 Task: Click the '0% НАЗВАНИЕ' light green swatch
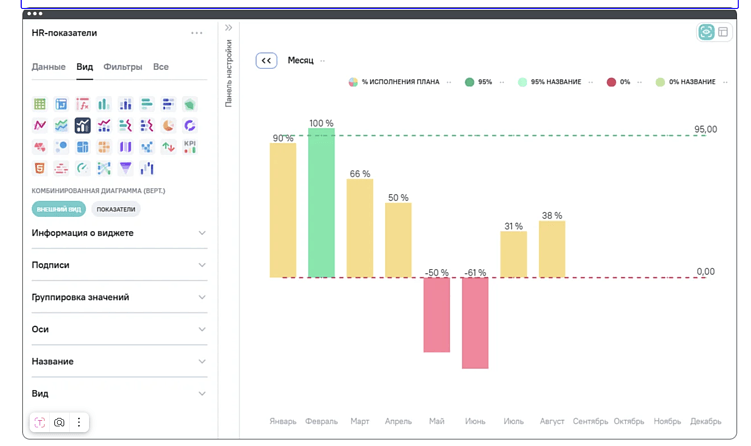(x=660, y=82)
